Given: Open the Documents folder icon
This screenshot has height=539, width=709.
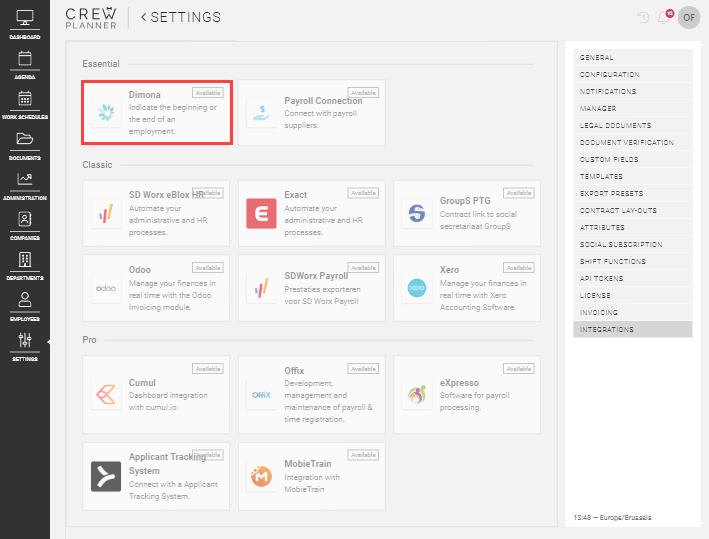Looking at the screenshot, I should [x=25, y=144].
